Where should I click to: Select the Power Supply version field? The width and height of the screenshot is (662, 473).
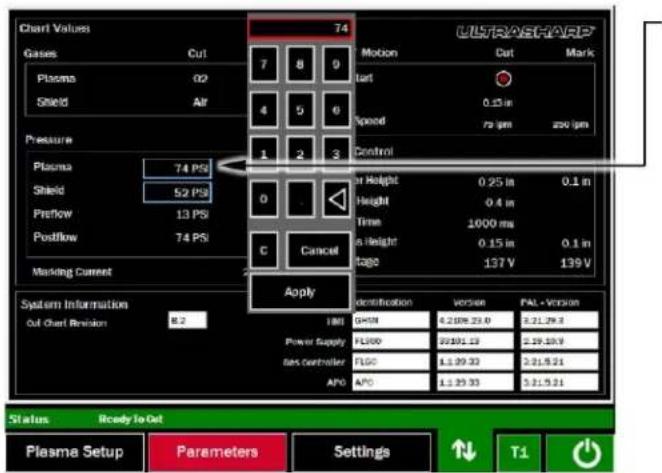[x=475, y=341]
